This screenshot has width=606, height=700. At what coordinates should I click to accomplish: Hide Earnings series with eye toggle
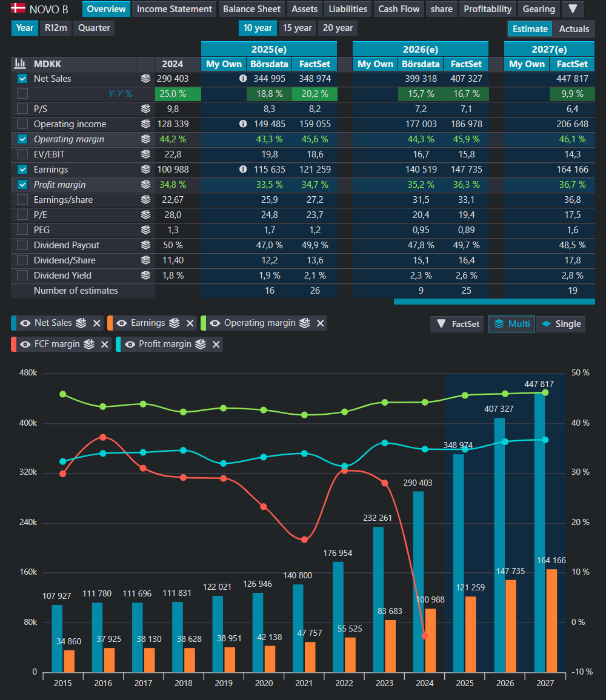(122, 323)
